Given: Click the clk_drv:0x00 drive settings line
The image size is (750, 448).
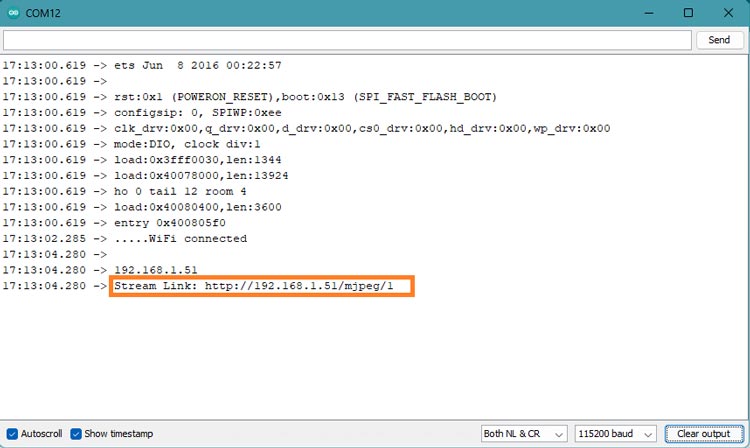Looking at the screenshot, I should 362,128.
